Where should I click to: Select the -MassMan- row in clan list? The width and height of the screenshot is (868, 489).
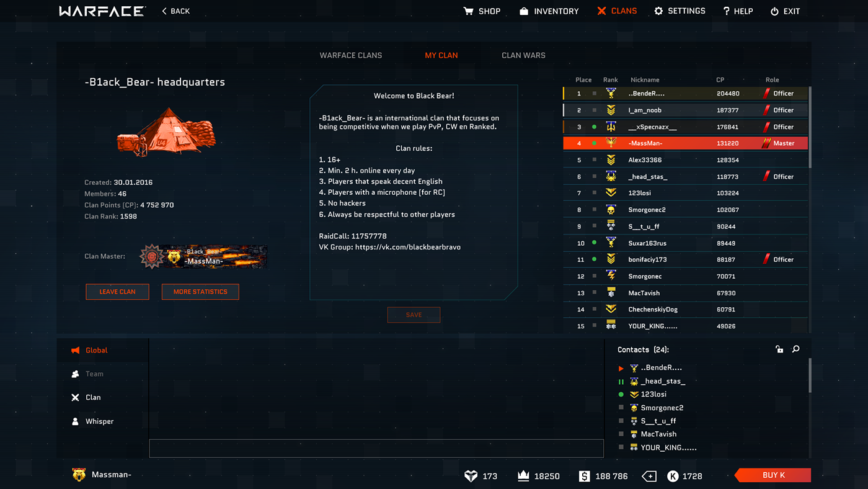[686, 143]
